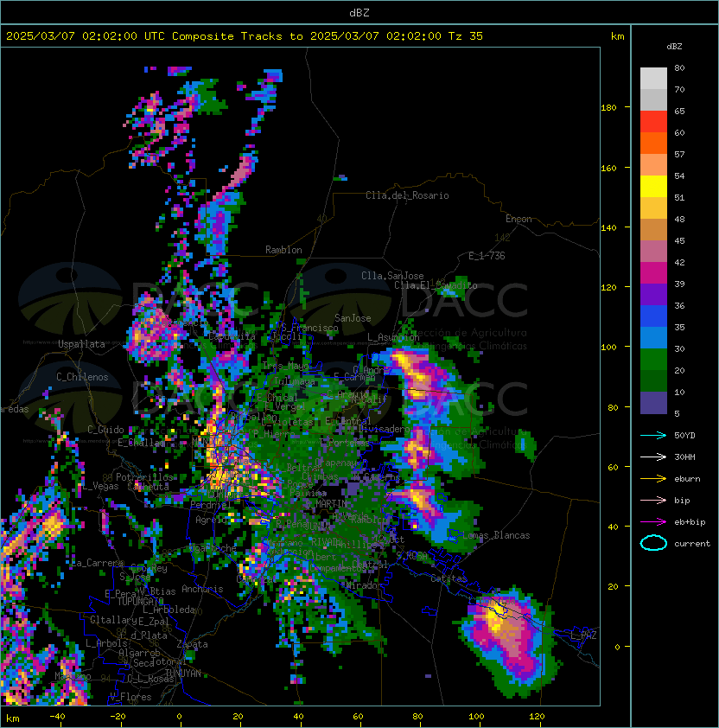Pick the magenta 39-42 dBZ swatch
This screenshot has width=719, height=728.
click(x=653, y=273)
